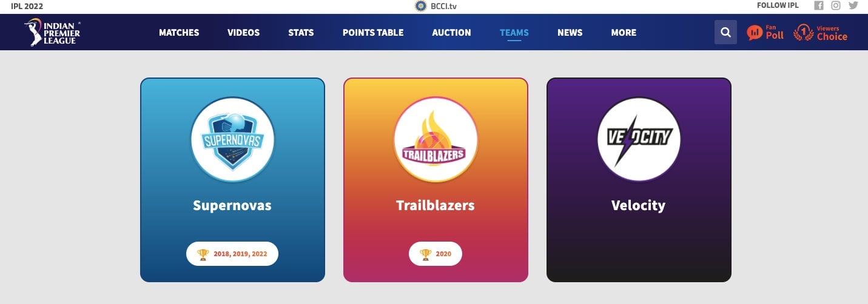The image size is (868, 304).
Task: Open the search magnifier icon
Action: [725, 32]
